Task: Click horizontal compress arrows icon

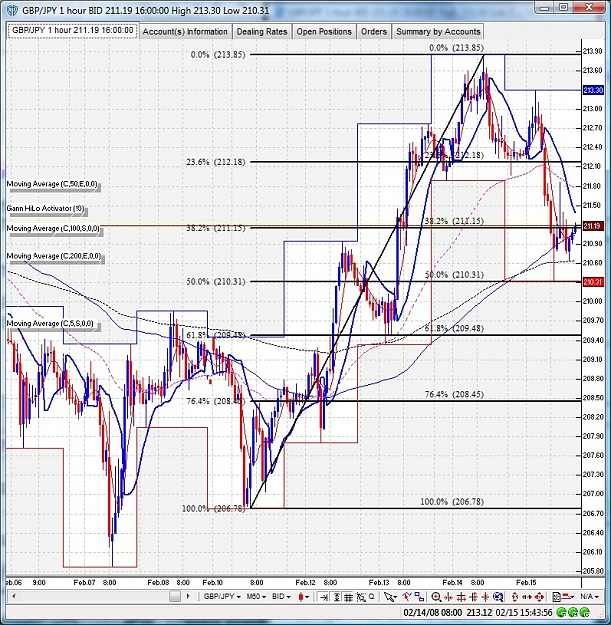Action: (x=448, y=597)
